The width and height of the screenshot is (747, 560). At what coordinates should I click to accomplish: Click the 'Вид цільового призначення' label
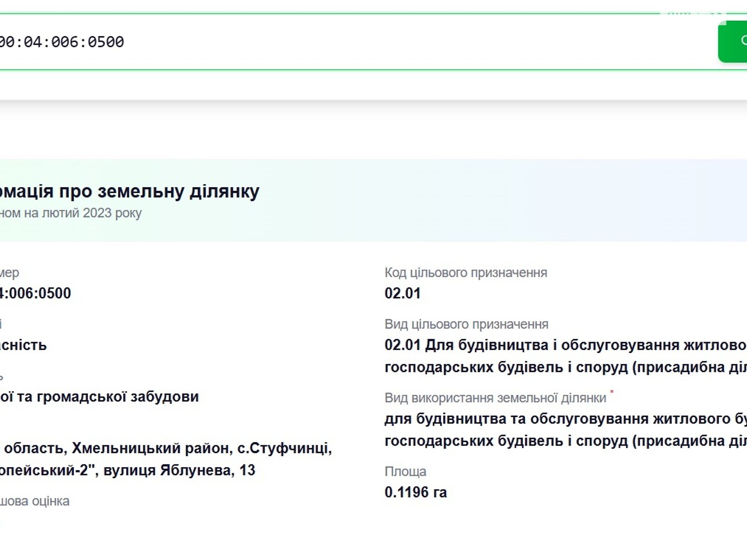(466, 324)
